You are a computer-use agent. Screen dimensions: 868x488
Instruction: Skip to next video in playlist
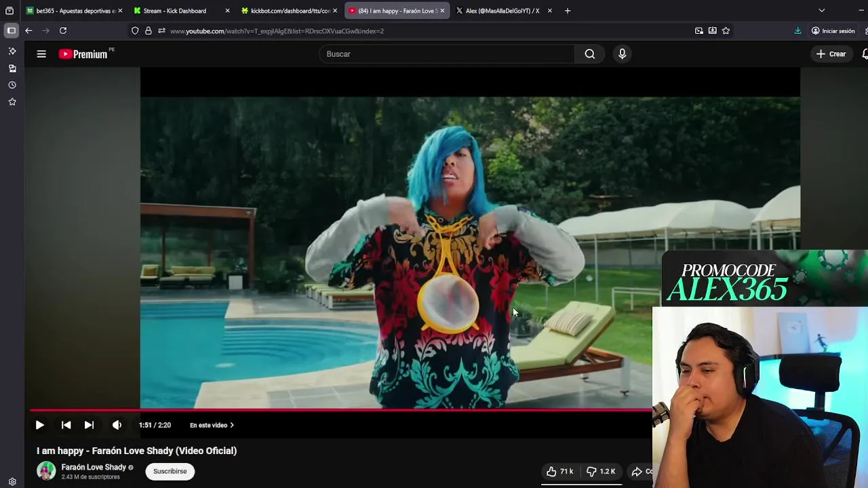tap(89, 425)
